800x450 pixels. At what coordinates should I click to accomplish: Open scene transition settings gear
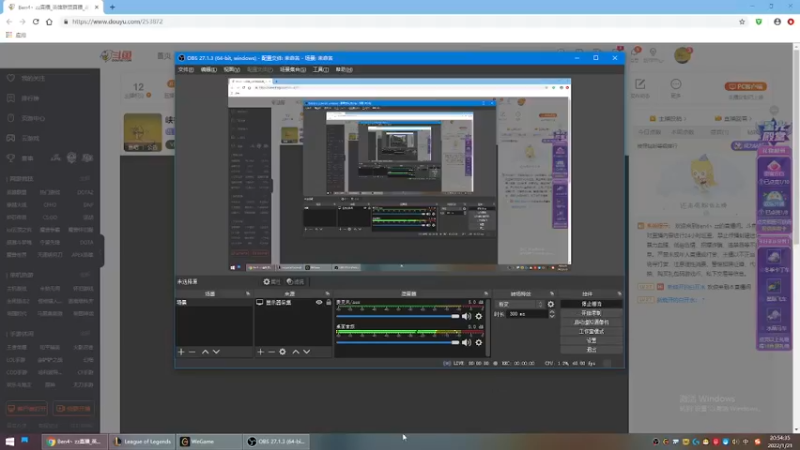[x=550, y=304]
